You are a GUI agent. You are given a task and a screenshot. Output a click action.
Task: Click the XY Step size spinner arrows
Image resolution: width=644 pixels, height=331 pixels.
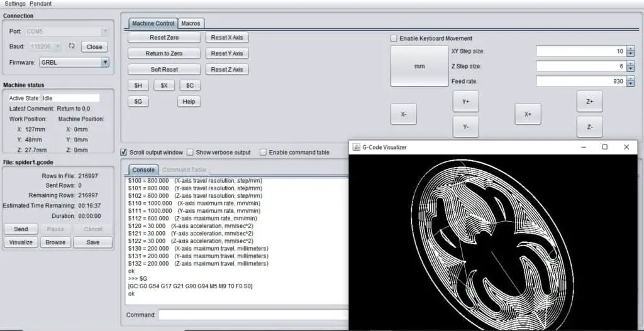point(631,52)
